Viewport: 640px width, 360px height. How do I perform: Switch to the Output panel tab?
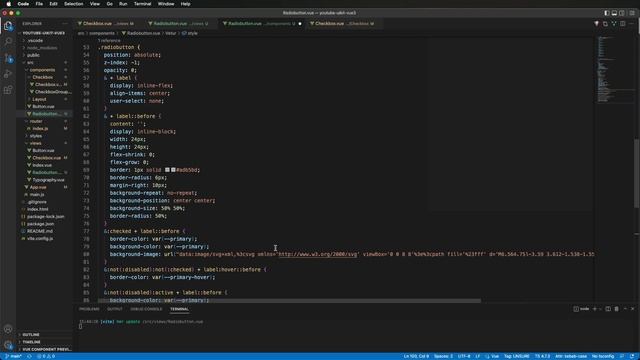pyautogui.click(x=115, y=309)
